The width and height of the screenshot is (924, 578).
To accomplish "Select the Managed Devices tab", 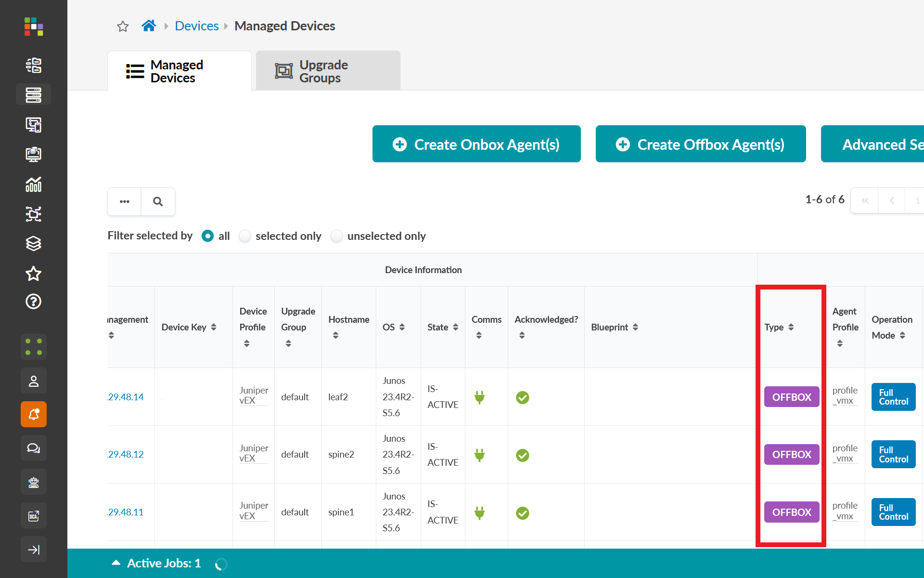I will [x=180, y=71].
